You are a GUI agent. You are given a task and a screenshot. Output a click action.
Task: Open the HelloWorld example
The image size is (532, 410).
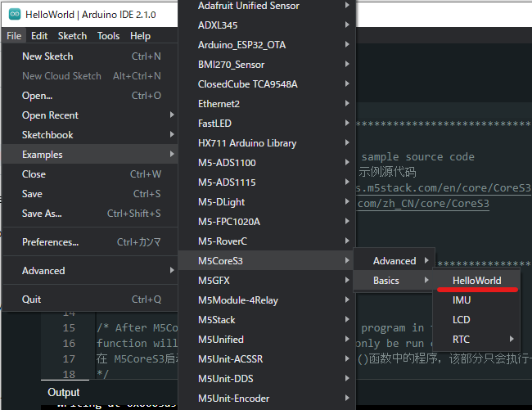[476, 281]
